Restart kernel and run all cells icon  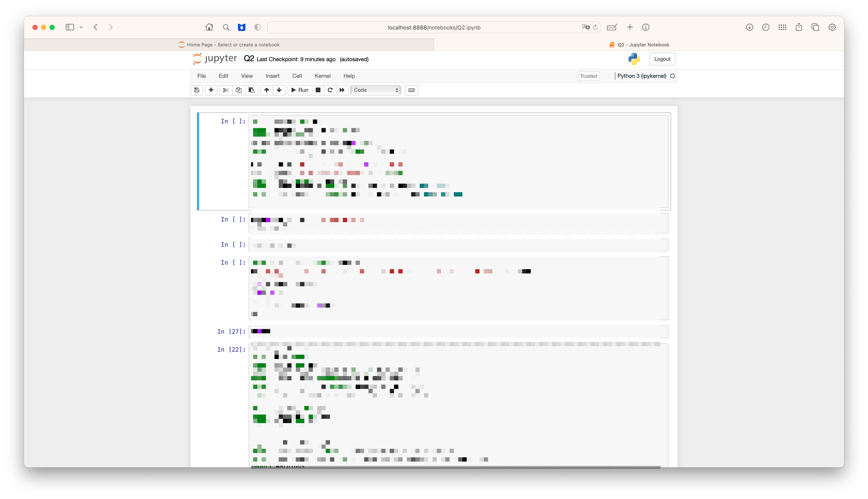[342, 90]
